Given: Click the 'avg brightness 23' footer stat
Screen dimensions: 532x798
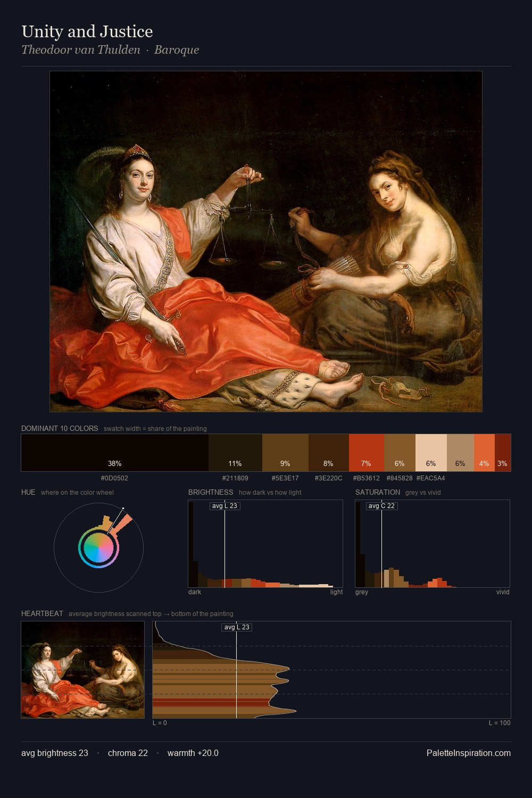Looking at the screenshot, I should pyautogui.click(x=55, y=753).
